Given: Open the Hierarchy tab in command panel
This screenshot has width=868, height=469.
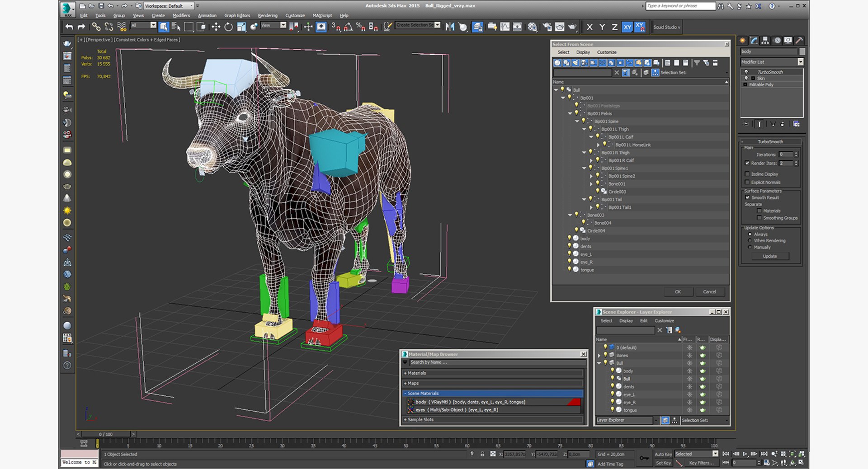Looking at the screenshot, I should (765, 41).
